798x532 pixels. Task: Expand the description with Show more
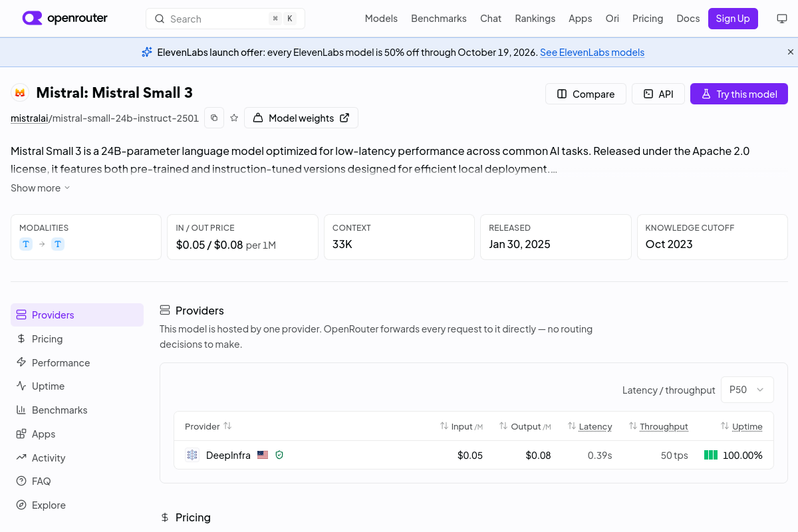(41, 188)
